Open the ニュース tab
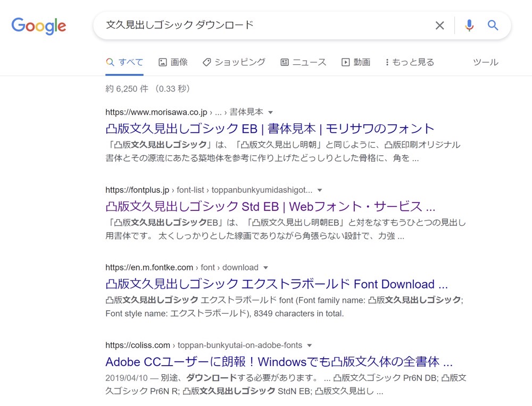 (x=303, y=62)
